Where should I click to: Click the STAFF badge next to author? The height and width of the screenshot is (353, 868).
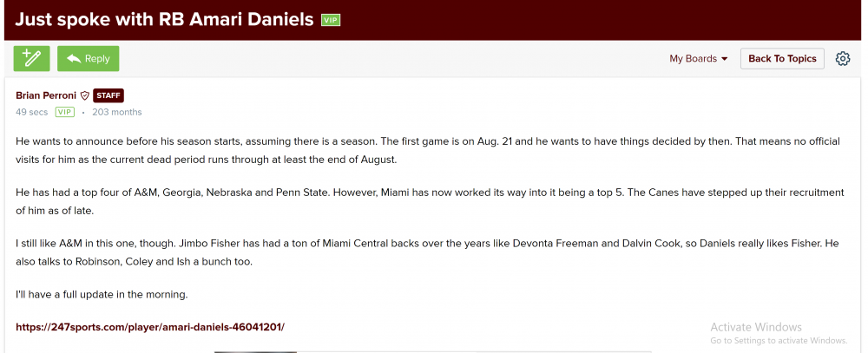(108, 95)
